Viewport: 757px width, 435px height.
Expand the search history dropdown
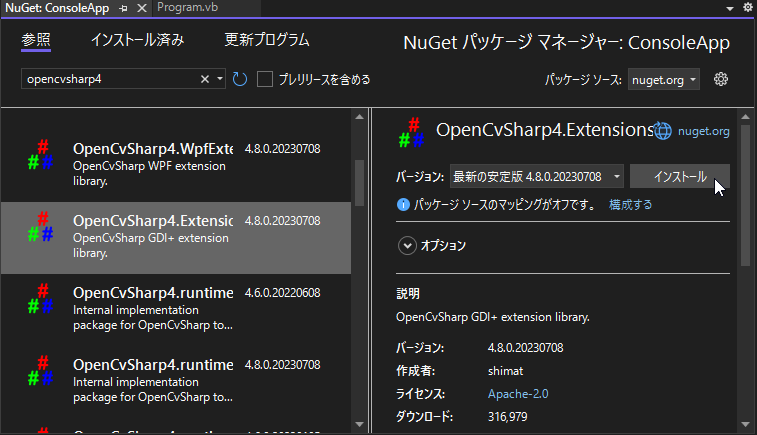(x=220, y=79)
